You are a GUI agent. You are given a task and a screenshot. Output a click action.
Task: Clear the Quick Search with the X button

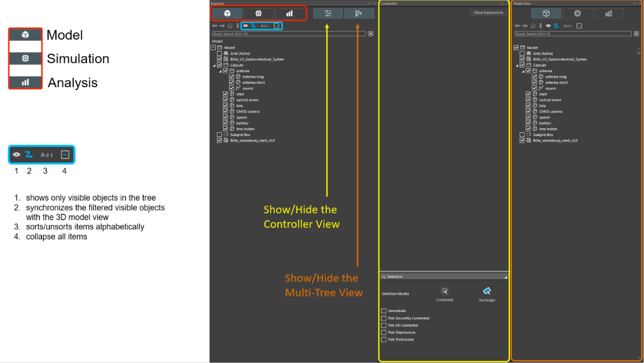tap(370, 33)
